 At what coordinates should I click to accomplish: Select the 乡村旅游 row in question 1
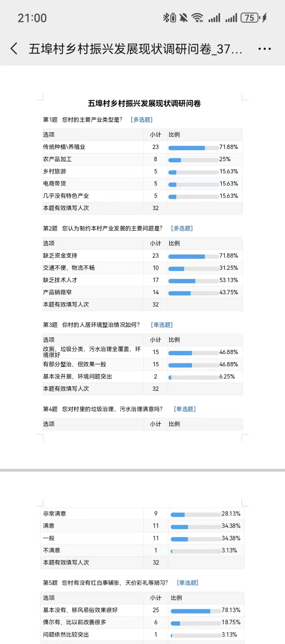click(x=142, y=172)
